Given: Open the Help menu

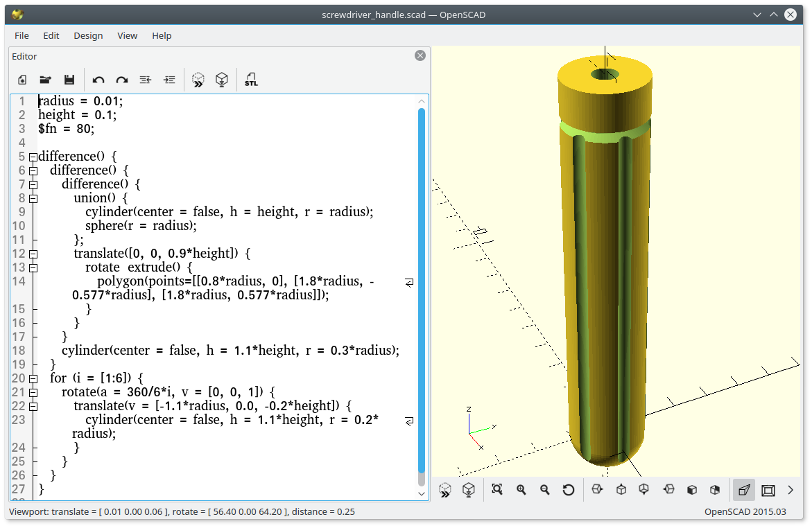Looking at the screenshot, I should click(x=162, y=36).
